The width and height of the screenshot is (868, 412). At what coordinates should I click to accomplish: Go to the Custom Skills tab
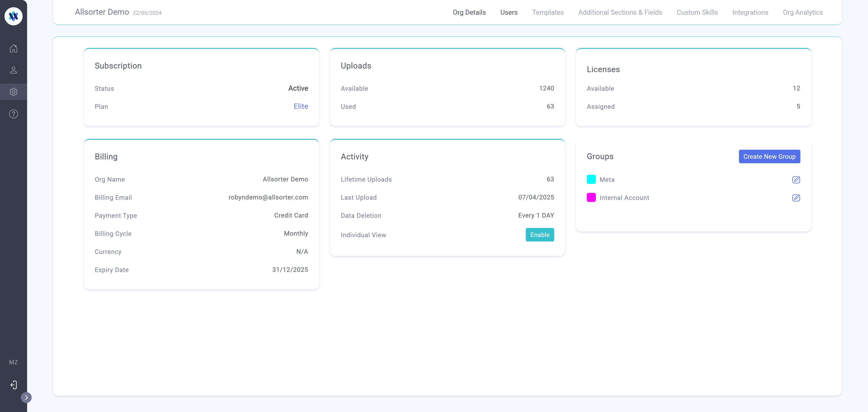697,12
